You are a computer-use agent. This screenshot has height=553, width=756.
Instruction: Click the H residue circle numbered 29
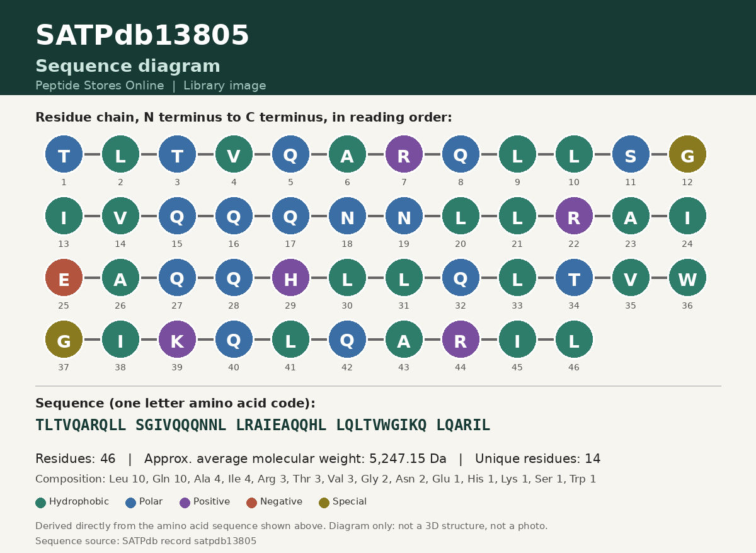coord(290,278)
